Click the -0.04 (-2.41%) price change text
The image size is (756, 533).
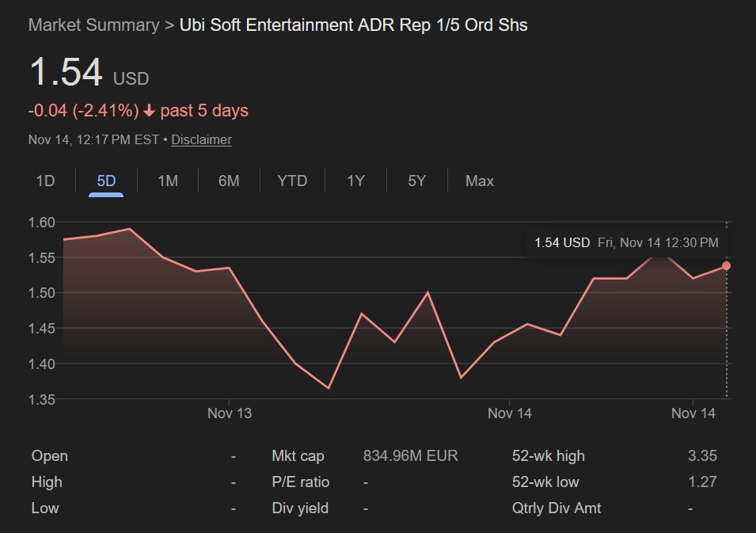coord(83,111)
